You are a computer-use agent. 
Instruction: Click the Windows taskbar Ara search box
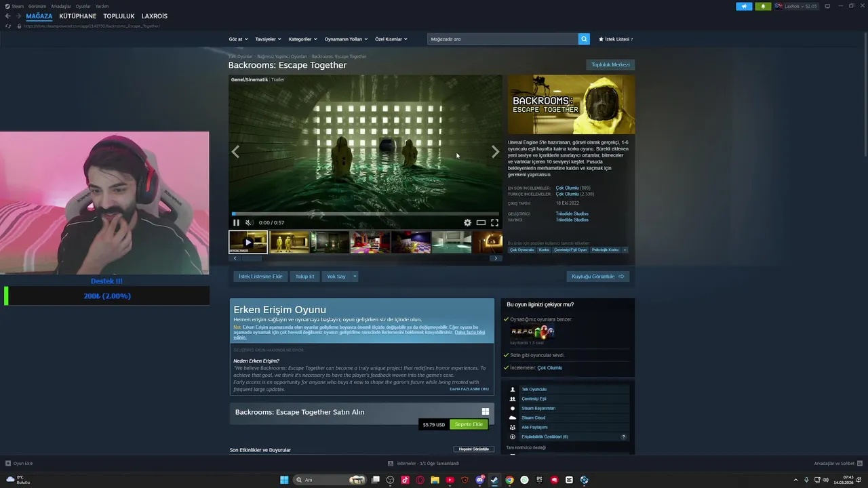coord(329,480)
